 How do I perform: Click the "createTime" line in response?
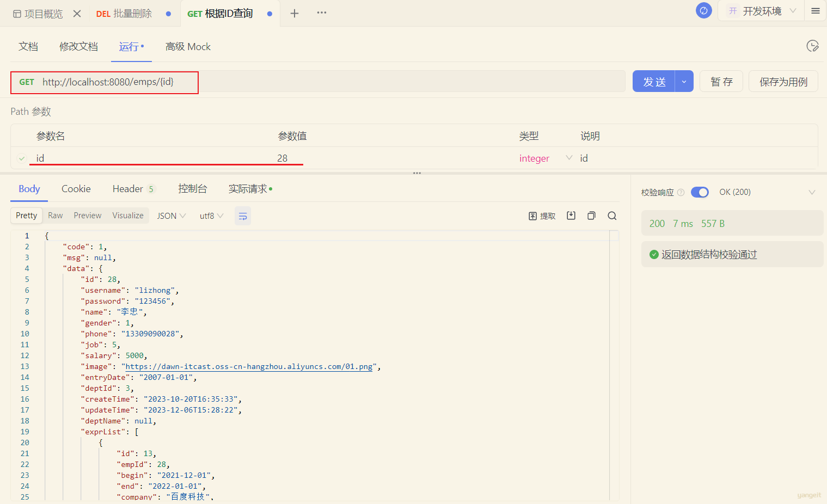point(161,399)
